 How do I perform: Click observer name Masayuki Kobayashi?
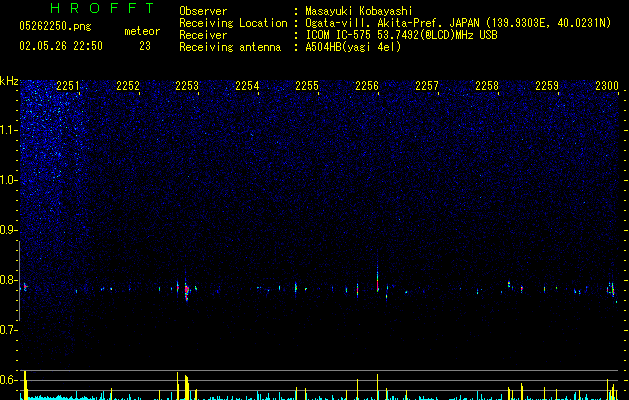359,11
